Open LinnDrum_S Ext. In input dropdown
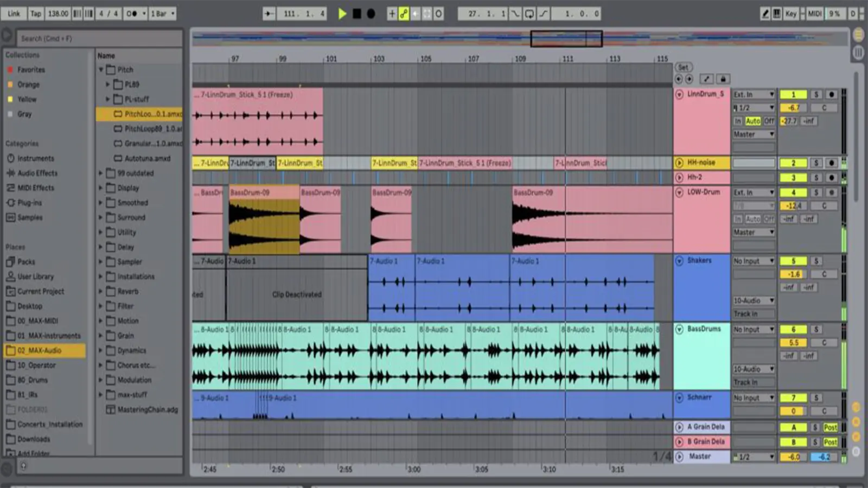Viewport: 868px width, 488px height. tap(754, 94)
